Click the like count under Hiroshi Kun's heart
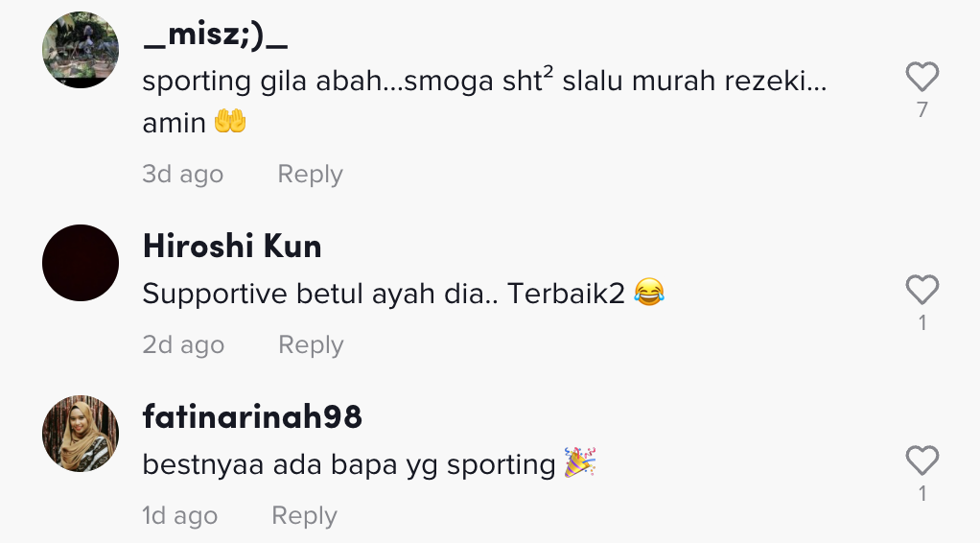This screenshot has width=980, height=543. [922, 322]
